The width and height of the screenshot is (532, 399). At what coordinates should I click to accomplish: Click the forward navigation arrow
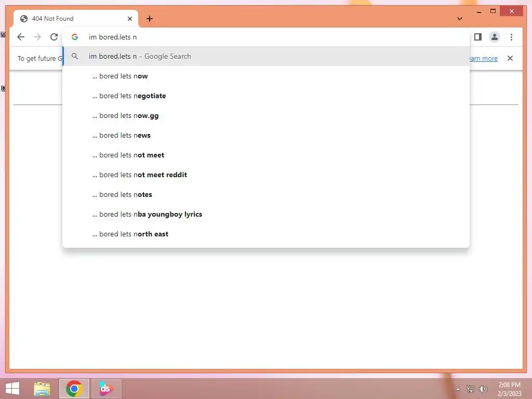37,37
